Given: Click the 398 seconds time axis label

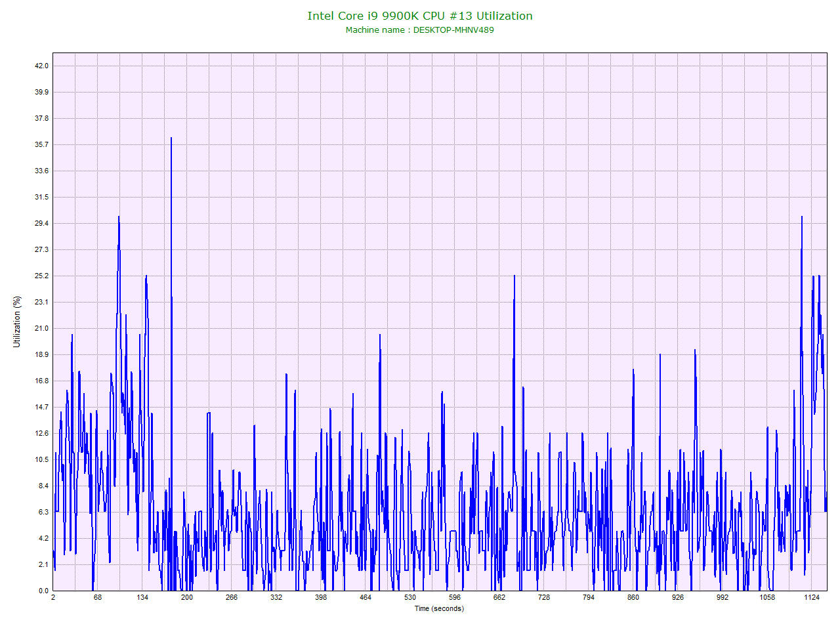Looking at the screenshot, I should click(x=321, y=597).
